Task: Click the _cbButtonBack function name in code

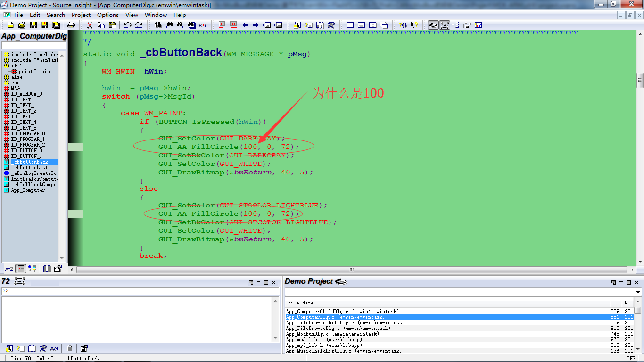Action: pyautogui.click(x=181, y=52)
